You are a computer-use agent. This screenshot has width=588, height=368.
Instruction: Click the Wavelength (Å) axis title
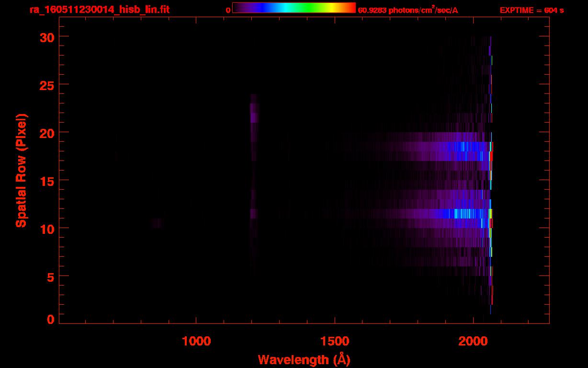click(304, 359)
